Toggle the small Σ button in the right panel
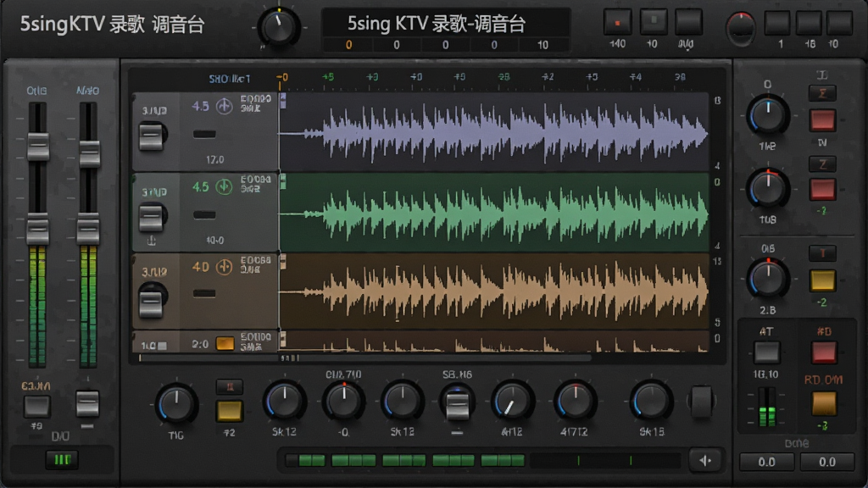 pyautogui.click(x=822, y=93)
